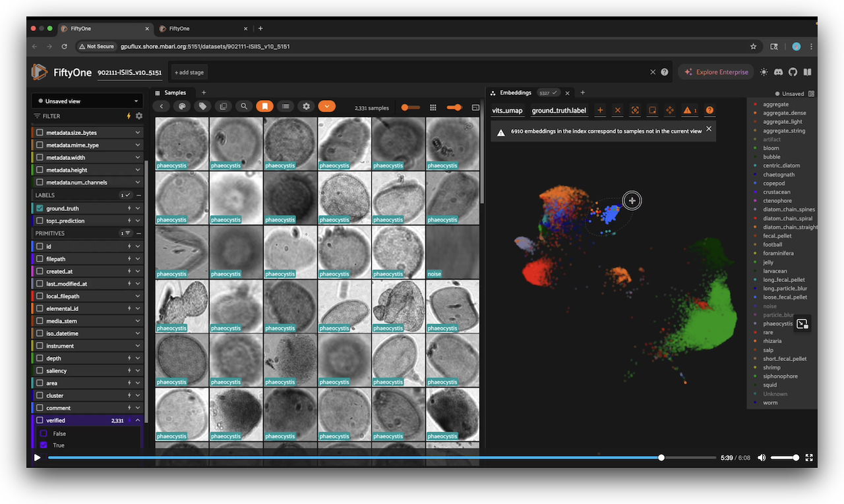
Task: Collapse the LABELS group
Action: click(x=138, y=195)
